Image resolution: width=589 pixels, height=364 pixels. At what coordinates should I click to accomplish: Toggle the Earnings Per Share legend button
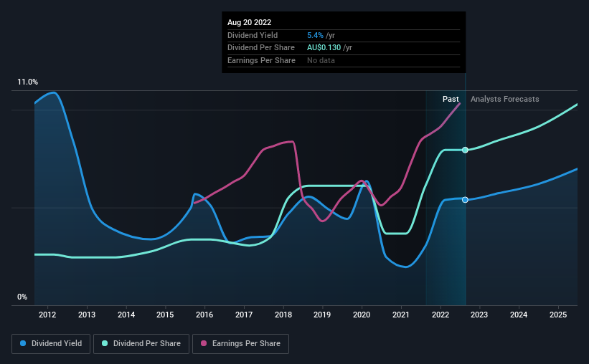tap(240, 344)
